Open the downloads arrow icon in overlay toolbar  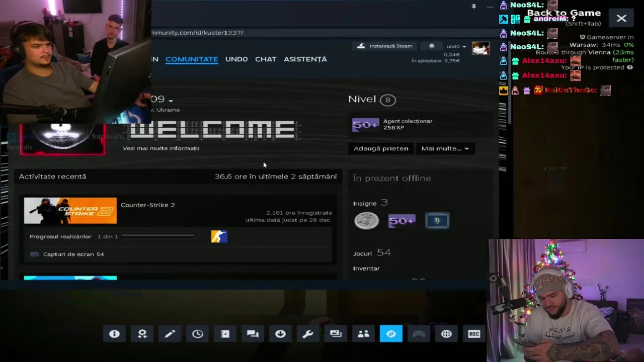(281, 334)
